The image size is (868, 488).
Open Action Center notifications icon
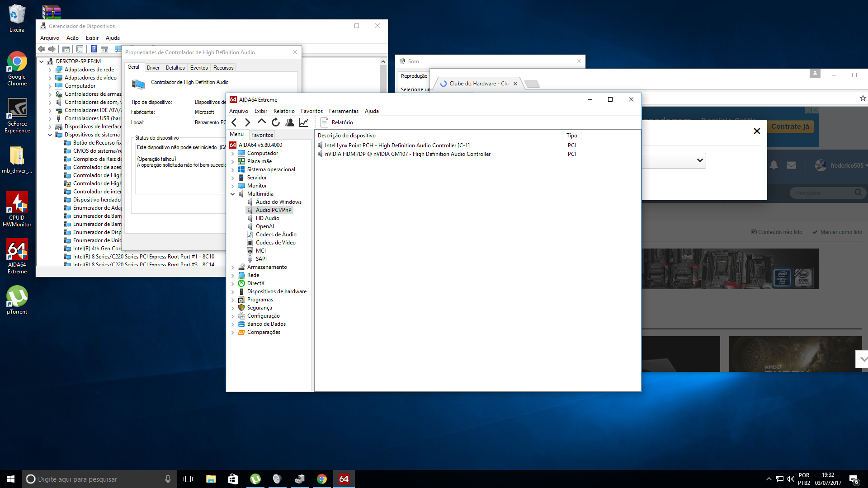tap(854, 479)
